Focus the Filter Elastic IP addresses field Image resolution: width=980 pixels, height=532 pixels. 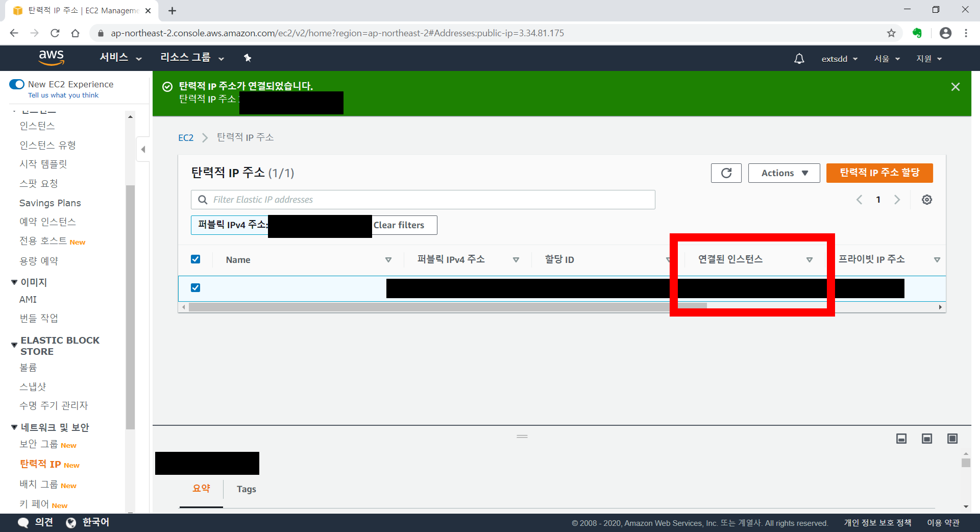pyautogui.click(x=423, y=200)
